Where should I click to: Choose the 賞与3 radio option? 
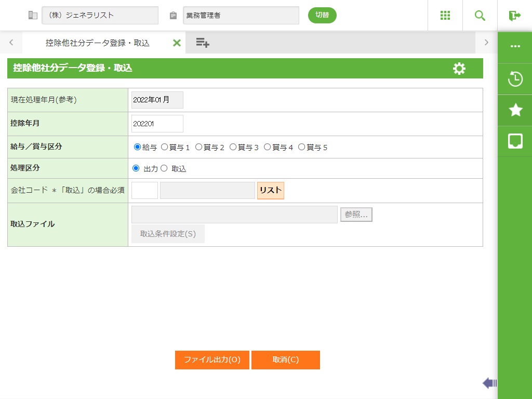pyautogui.click(x=233, y=147)
